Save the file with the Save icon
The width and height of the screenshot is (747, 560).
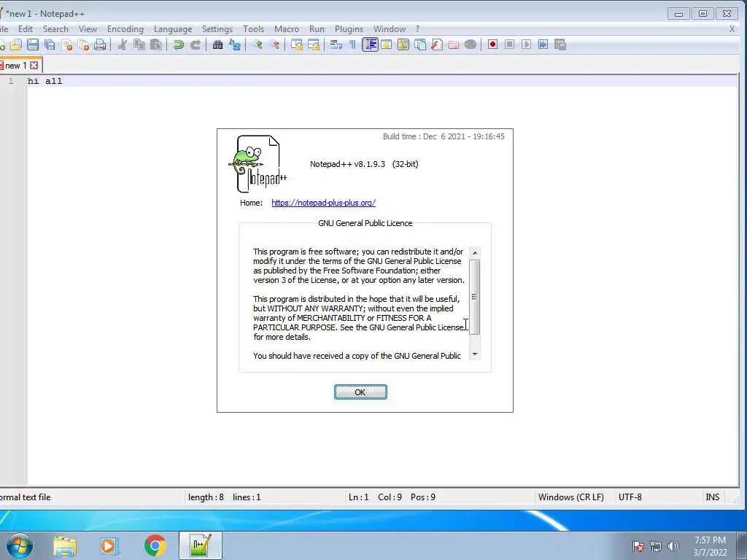32,44
